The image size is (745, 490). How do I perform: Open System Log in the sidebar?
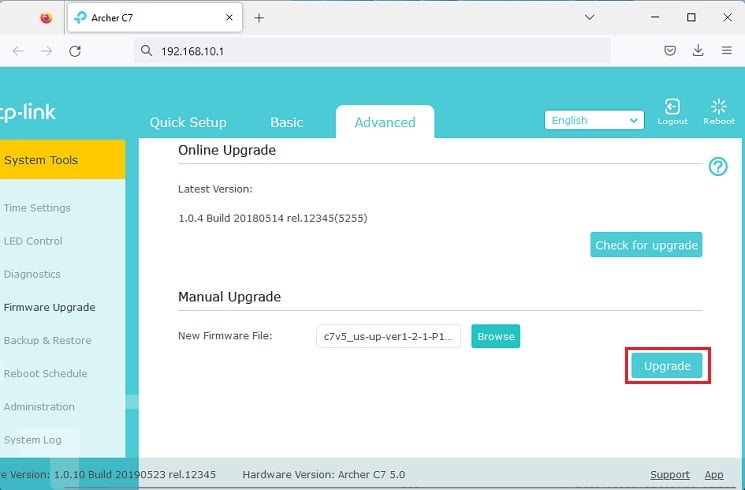(x=33, y=440)
